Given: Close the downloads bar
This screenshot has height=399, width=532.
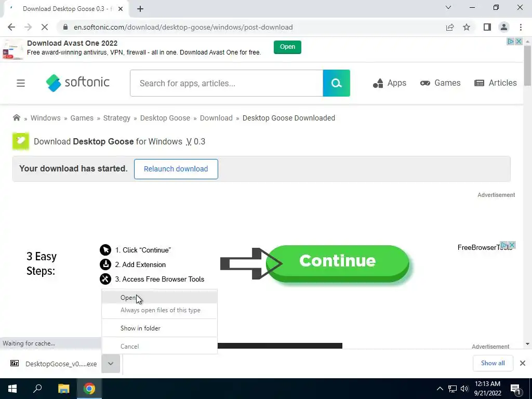Looking at the screenshot, I should pyautogui.click(x=523, y=363).
